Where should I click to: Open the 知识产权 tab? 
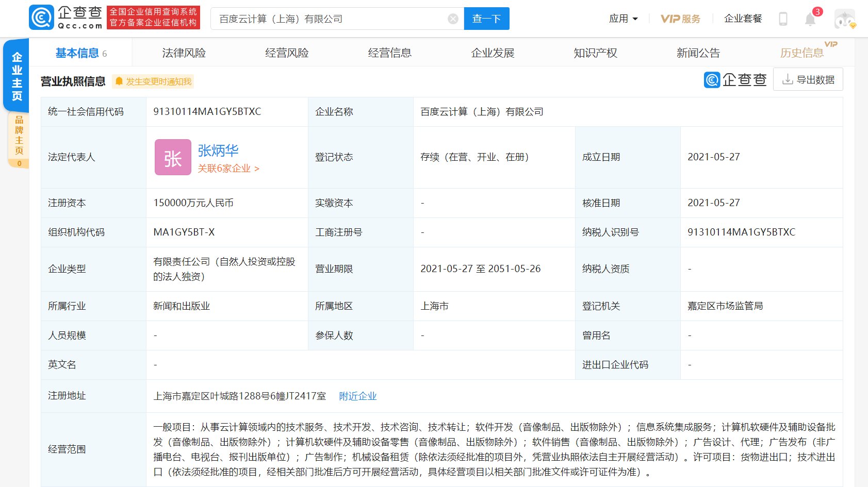(x=595, y=53)
